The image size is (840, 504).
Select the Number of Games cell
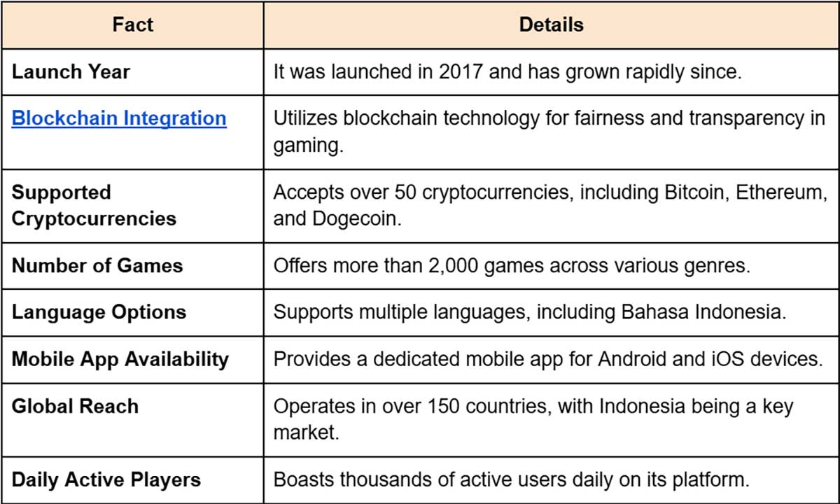(132, 265)
